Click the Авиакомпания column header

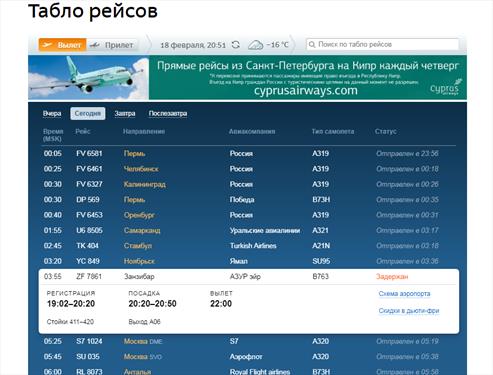coord(252,131)
